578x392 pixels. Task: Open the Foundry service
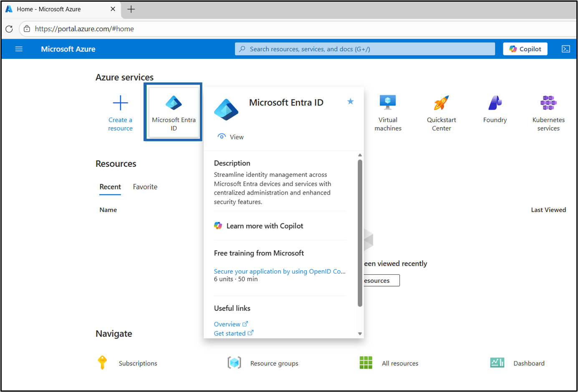495,109
